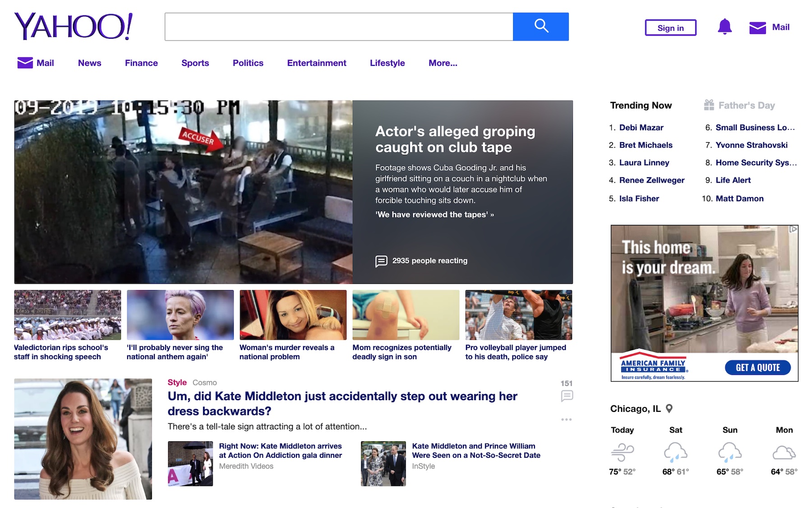Open the graduation ceremony thumbnail

click(68, 315)
